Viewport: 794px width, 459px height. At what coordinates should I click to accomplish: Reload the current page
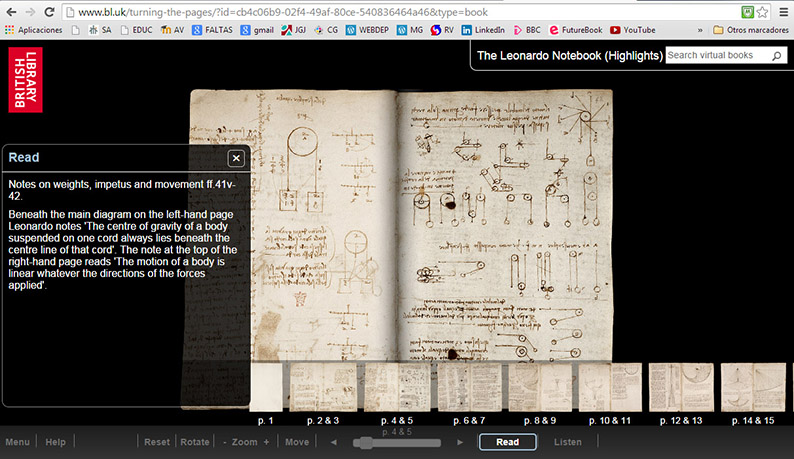(x=49, y=12)
